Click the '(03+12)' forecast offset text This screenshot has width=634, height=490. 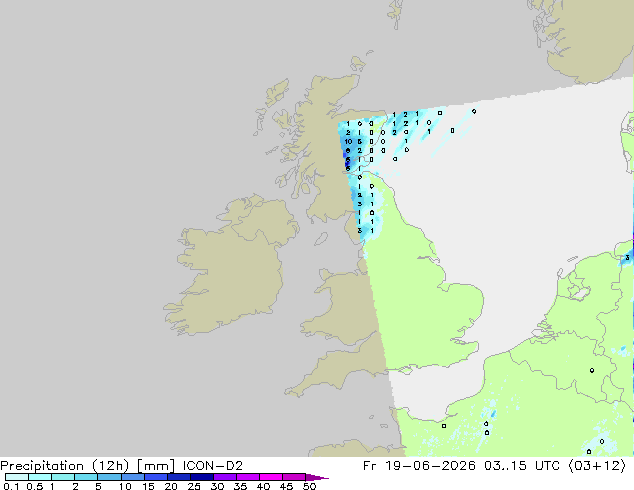(x=597, y=466)
